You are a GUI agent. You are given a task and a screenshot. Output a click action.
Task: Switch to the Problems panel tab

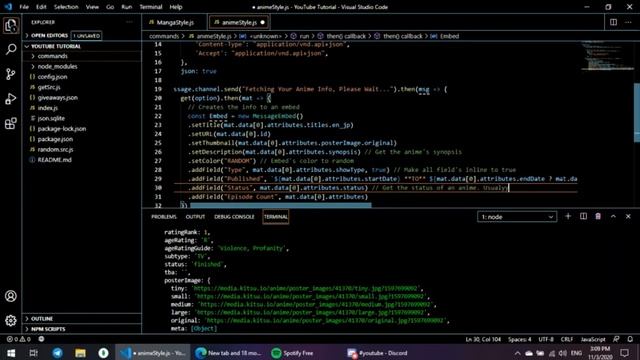click(x=164, y=217)
